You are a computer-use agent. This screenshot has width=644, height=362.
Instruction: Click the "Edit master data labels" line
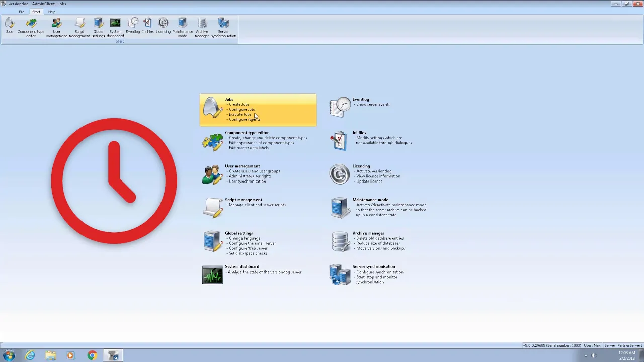click(248, 148)
